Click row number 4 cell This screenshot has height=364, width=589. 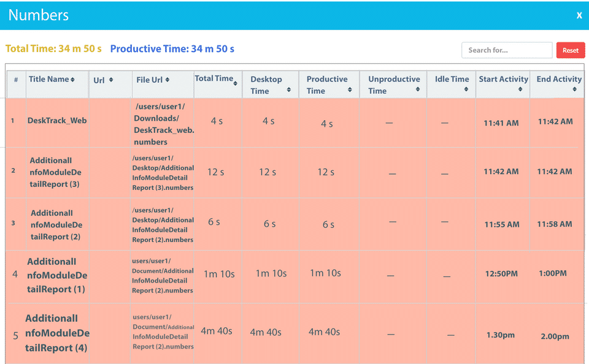tap(15, 275)
